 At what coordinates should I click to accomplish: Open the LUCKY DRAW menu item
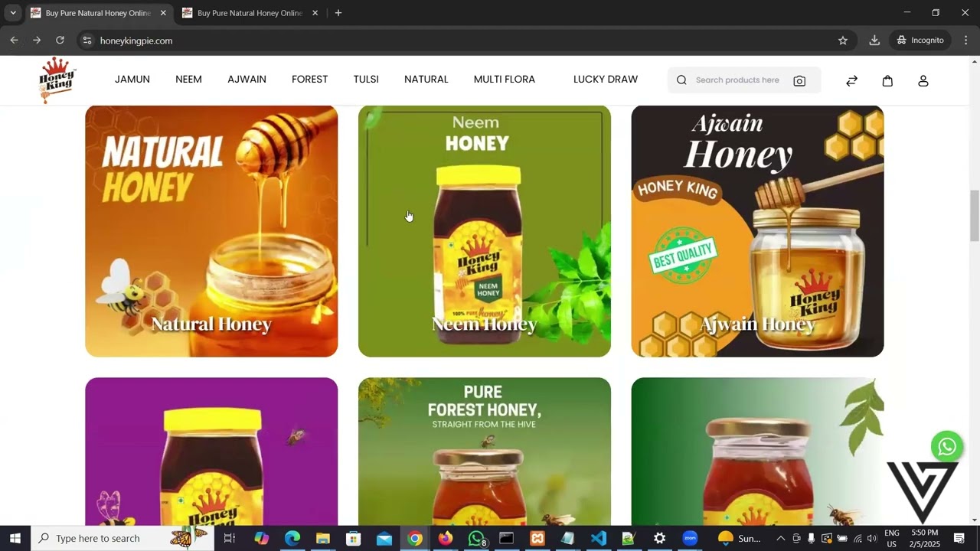(x=605, y=80)
